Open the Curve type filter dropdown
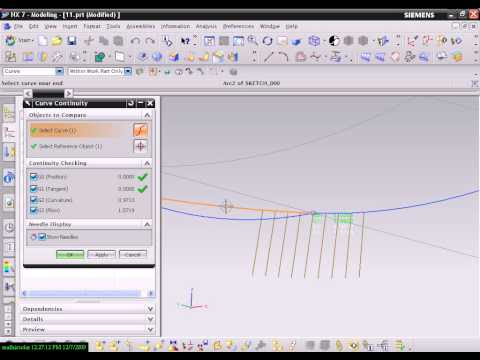The height and width of the screenshot is (360, 480). pyautogui.click(x=59, y=71)
